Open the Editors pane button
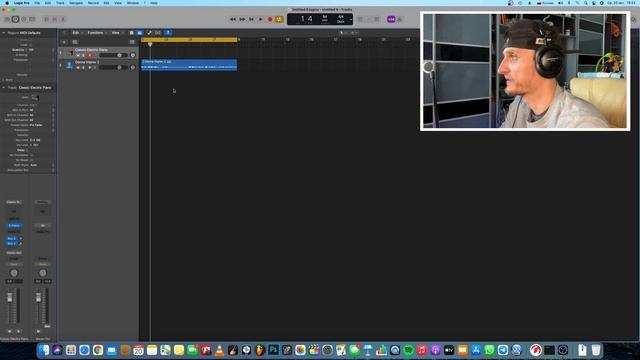Screen dimensions: 640x360 point(63,19)
